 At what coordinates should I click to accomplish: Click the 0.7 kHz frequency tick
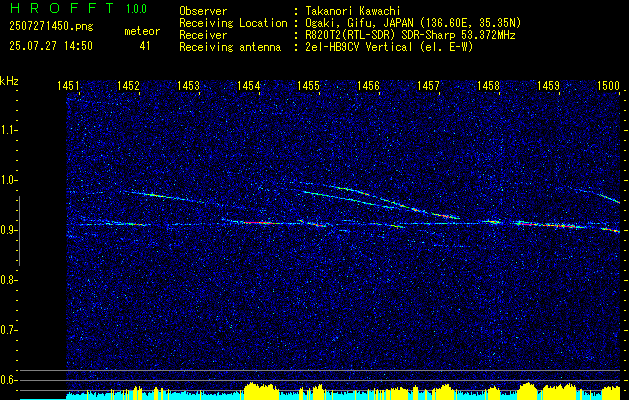pyautogui.click(x=10, y=330)
